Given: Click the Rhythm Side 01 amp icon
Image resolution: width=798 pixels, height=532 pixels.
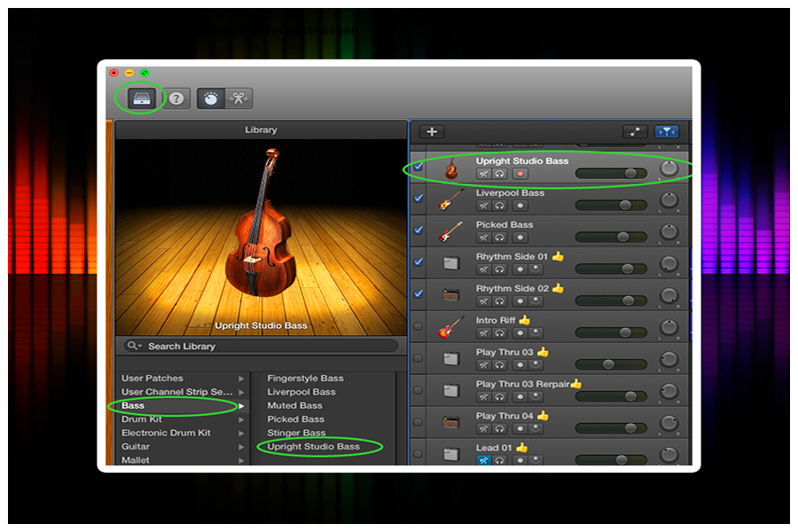Looking at the screenshot, I should click(x=451, y=263).
